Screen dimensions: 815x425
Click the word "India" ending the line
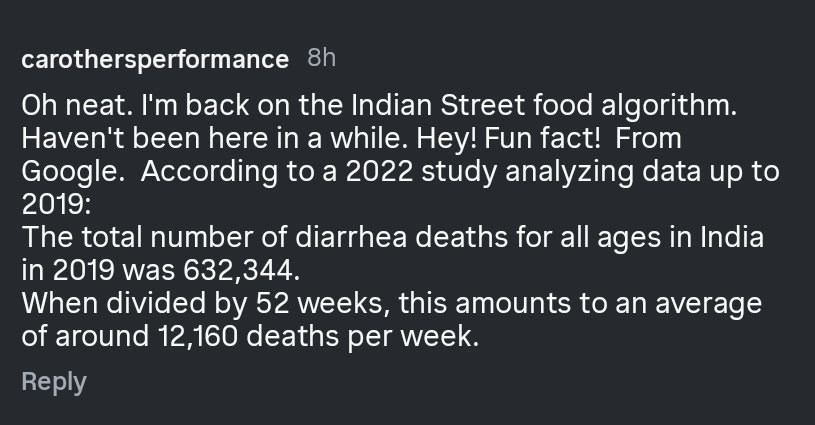[732, 238]
